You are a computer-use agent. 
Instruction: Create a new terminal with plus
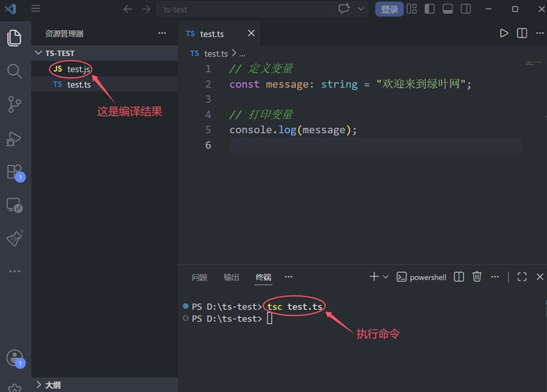click(x=374, y=276)
